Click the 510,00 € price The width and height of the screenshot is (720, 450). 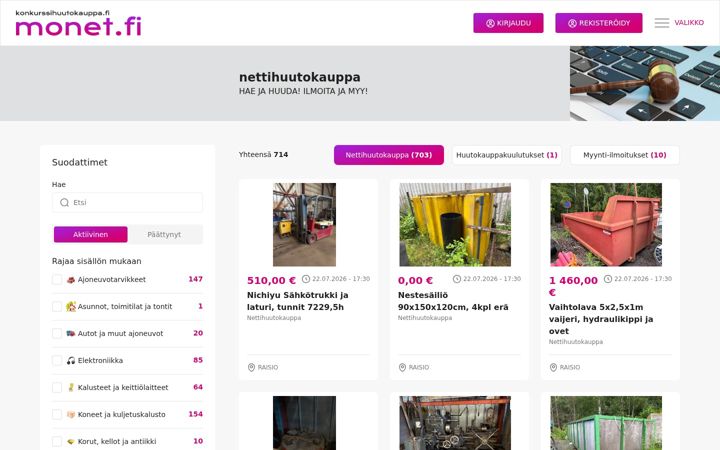click(271, 281)
